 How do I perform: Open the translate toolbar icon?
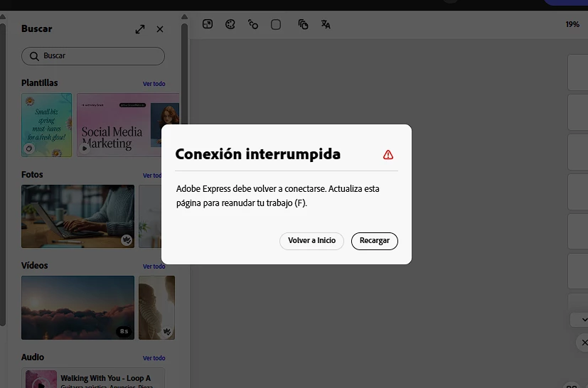click(326, 24)
